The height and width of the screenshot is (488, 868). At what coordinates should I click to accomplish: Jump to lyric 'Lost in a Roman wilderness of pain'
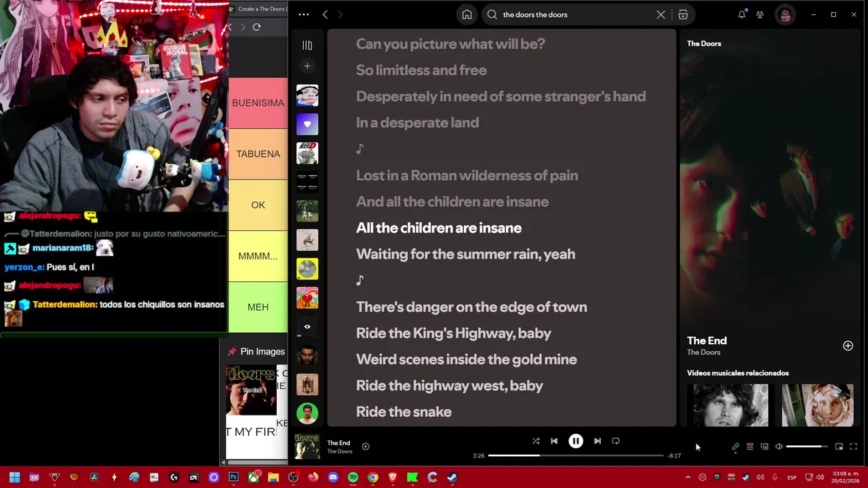tap(467, 176)
